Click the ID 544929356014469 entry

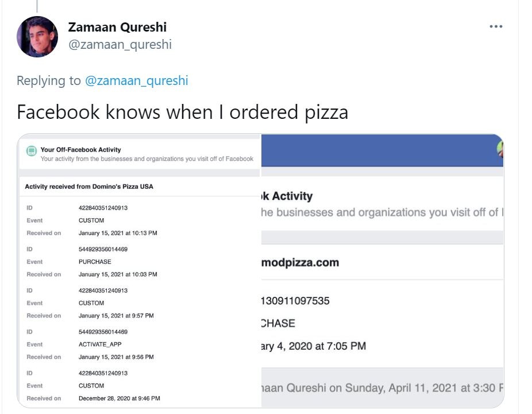pyautogui.click(x=103, y=249)
